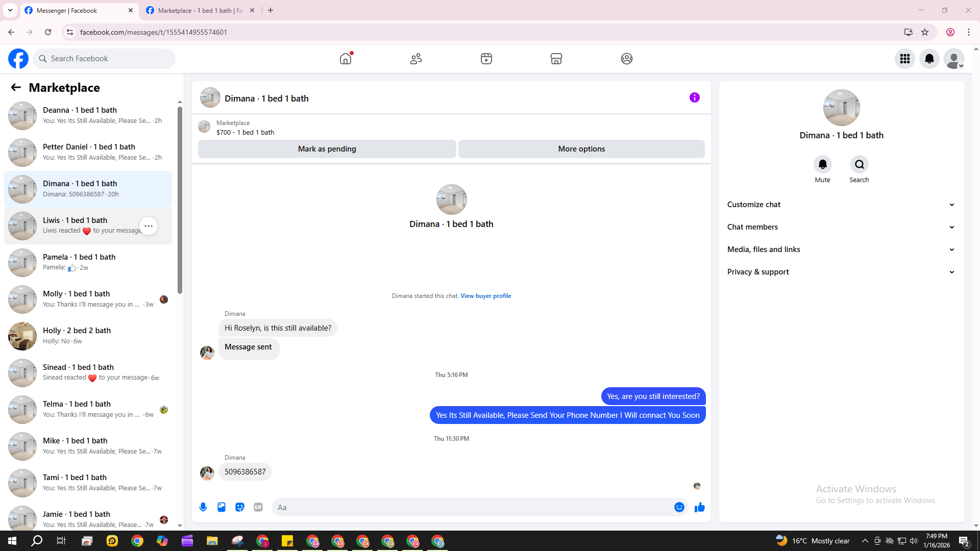This screenshot has width=980, height=551.
Task: Open emoji picker in message box
Action: [x=679, y=507]
